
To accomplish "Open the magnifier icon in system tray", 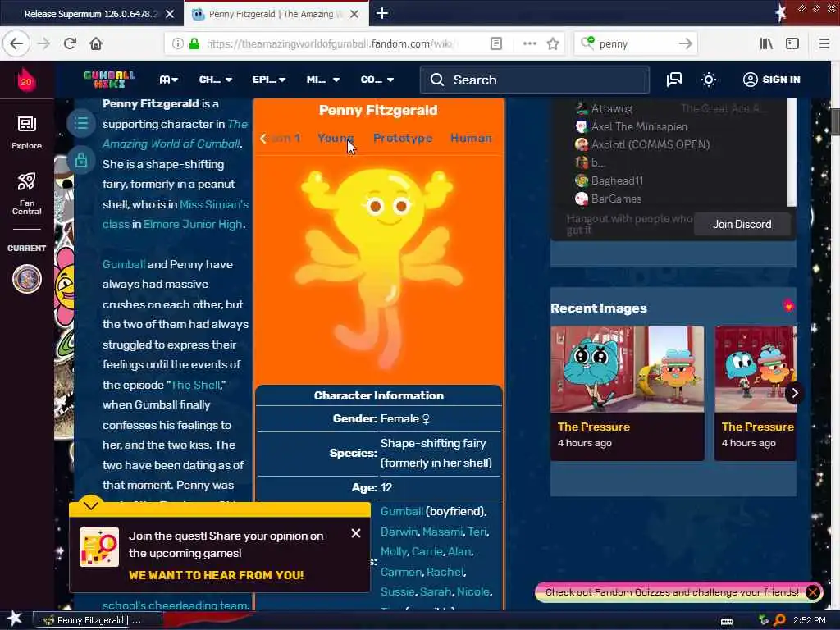I will pyautogui.click(x=779, y=620).
